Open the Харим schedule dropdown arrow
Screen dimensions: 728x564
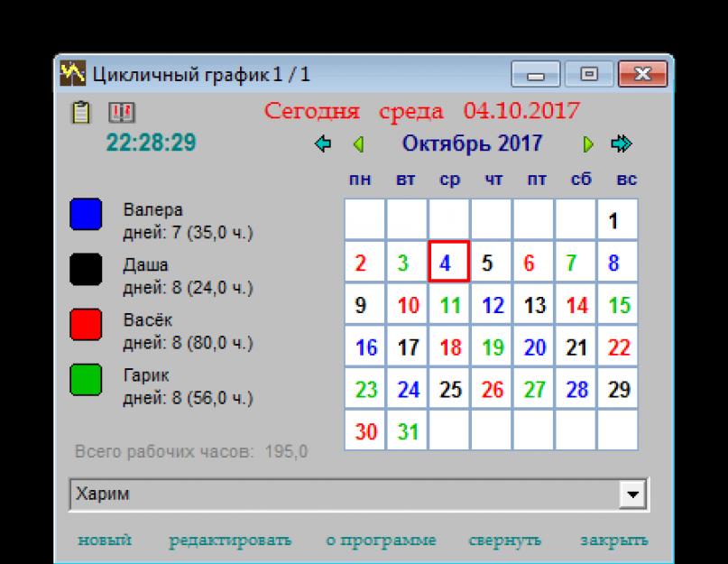point(636,495)
